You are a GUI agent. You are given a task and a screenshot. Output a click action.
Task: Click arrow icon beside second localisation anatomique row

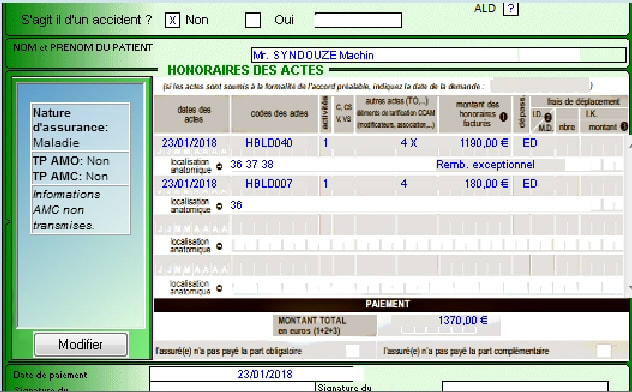[x=219, y=206]
